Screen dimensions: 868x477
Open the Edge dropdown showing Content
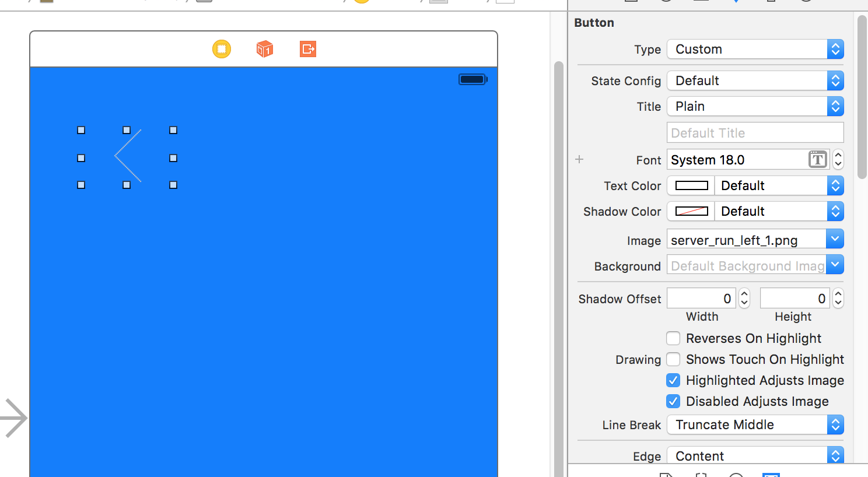(x=755, y=455)
